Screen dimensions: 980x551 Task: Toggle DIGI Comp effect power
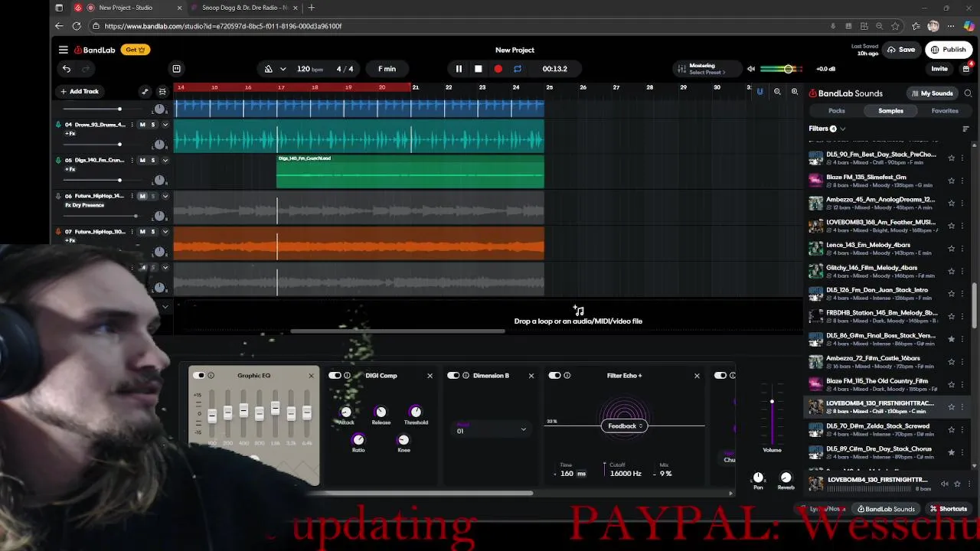335,376
